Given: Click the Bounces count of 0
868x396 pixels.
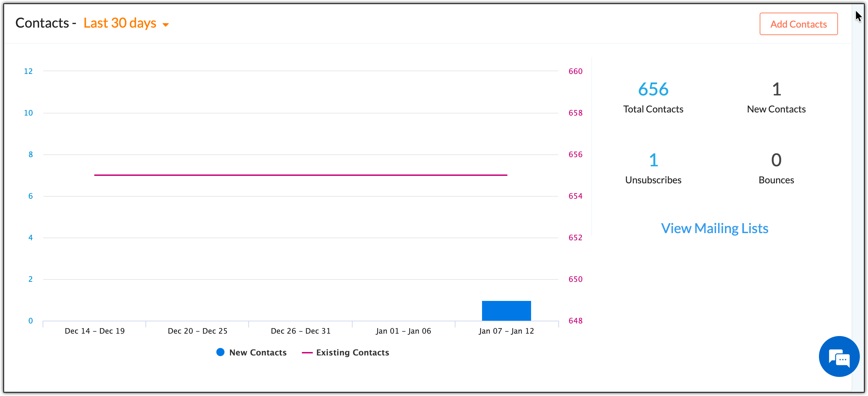Looking at the screenshot, I should pos(776,160).
